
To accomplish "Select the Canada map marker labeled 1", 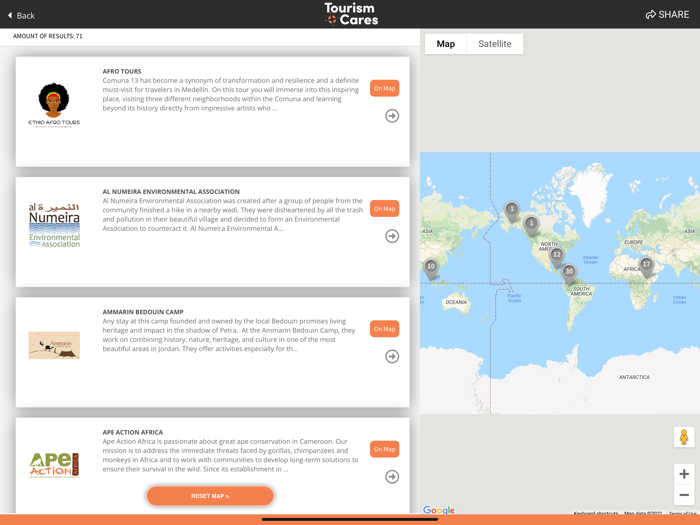I will [531, 225].
